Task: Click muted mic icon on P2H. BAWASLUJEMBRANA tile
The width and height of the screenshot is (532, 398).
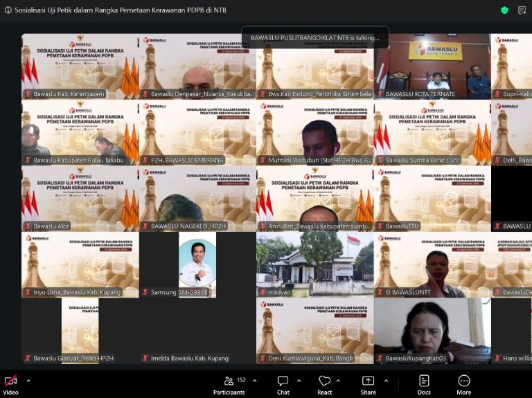Action: pos(145,160)
